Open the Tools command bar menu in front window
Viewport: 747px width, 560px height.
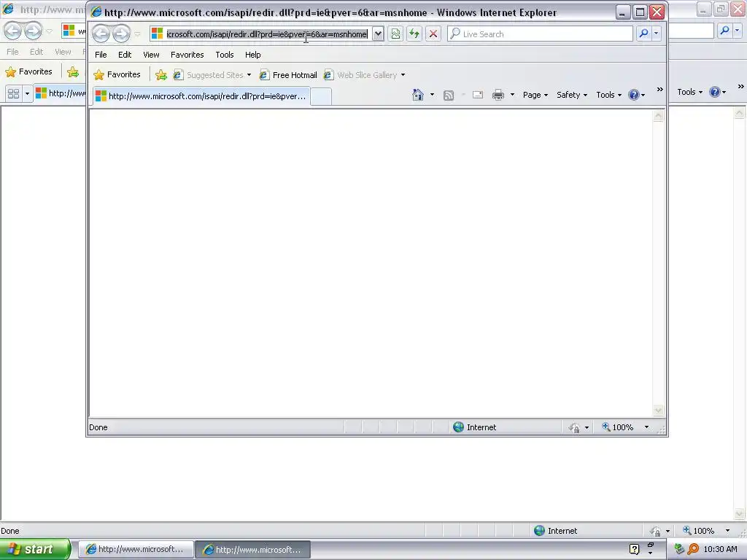pos(609,96)
